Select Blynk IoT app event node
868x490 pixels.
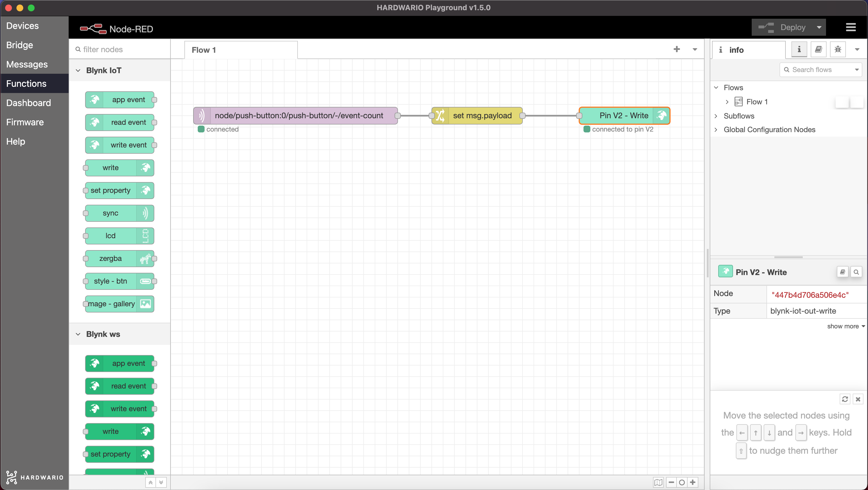click(120, 100)
